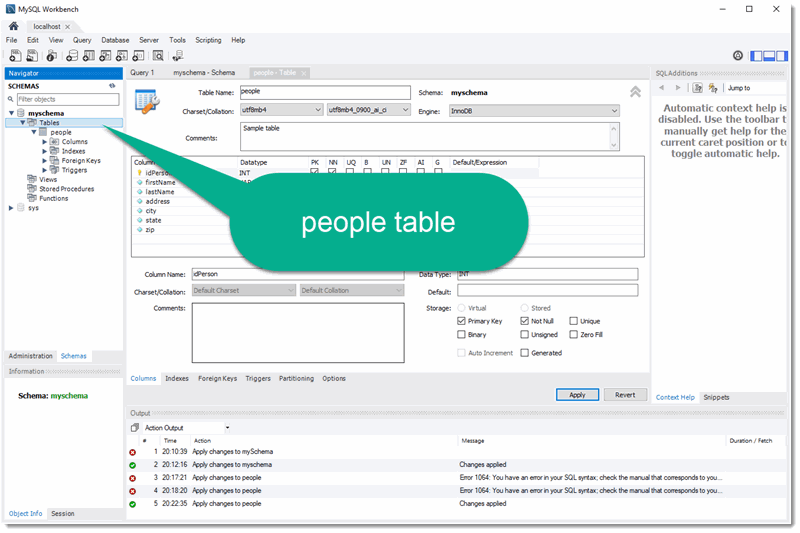Viewport: 800px width, 533px height.
Task: Open the utf8mb4 charset dropdown
Action: pos(282,110)
